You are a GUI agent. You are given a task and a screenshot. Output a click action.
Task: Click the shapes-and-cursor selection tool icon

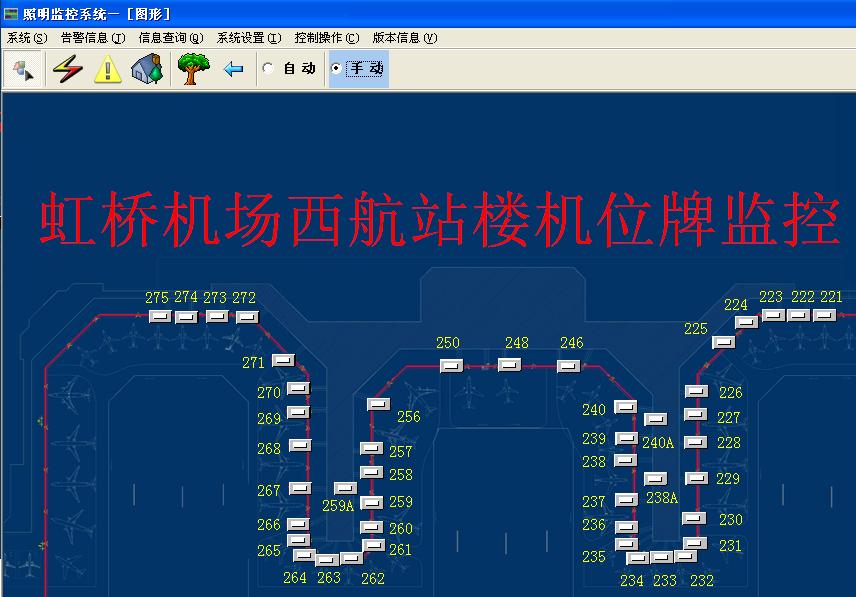[x=23, y=69]
